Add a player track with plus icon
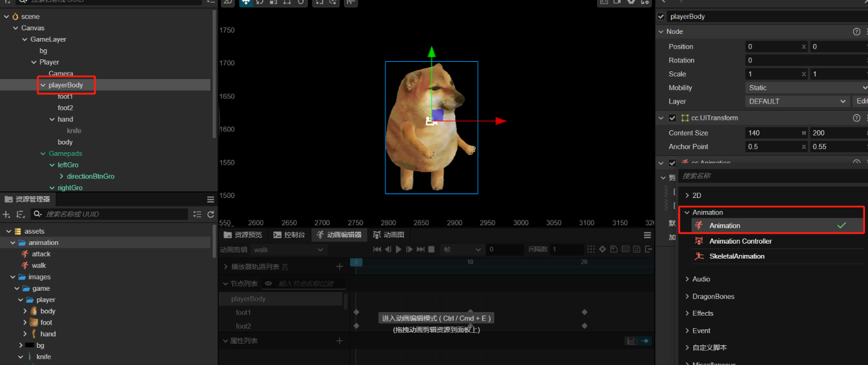Screen dimensions: 868x365 (x=339, y=267)
